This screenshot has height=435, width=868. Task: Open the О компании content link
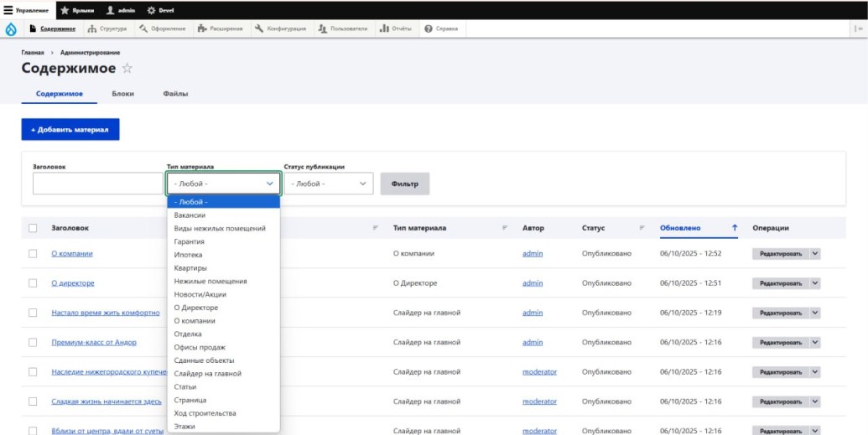[x=72, y=253]
